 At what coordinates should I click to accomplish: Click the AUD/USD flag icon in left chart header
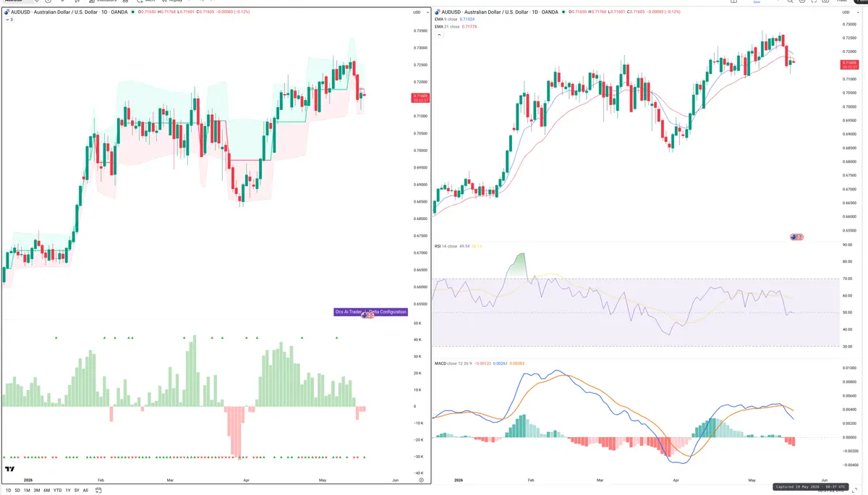click(6, 12)
